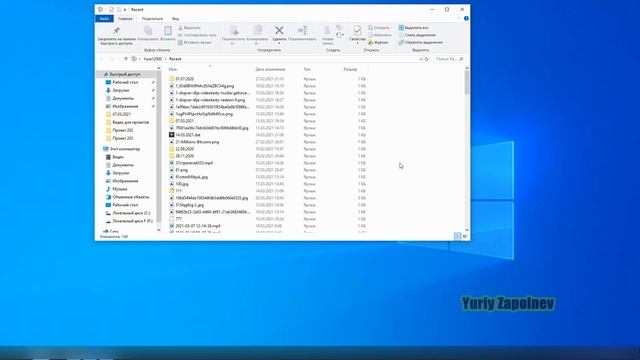Sort by the Дата изменения column header
The image size is (640, 360).
click(270, 69)
